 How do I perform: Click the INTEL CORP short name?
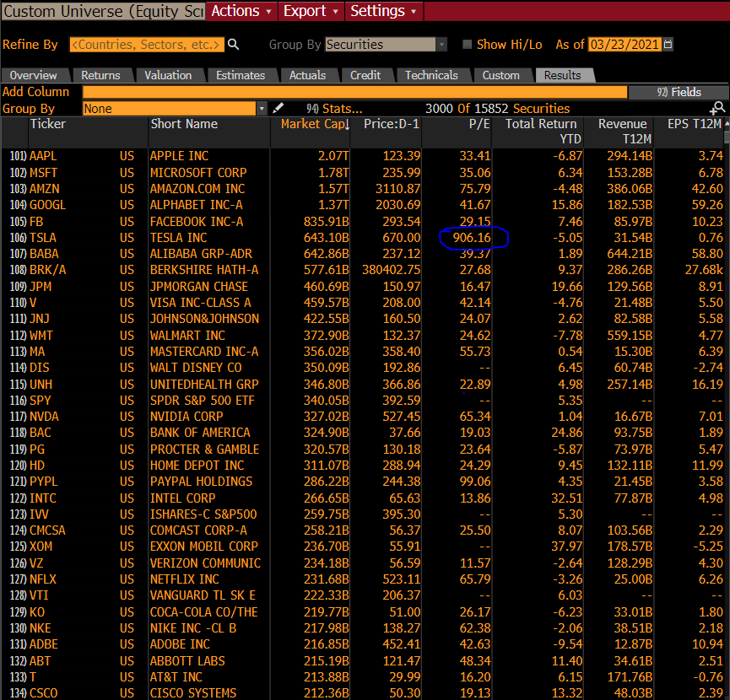[x=182, y=498]
